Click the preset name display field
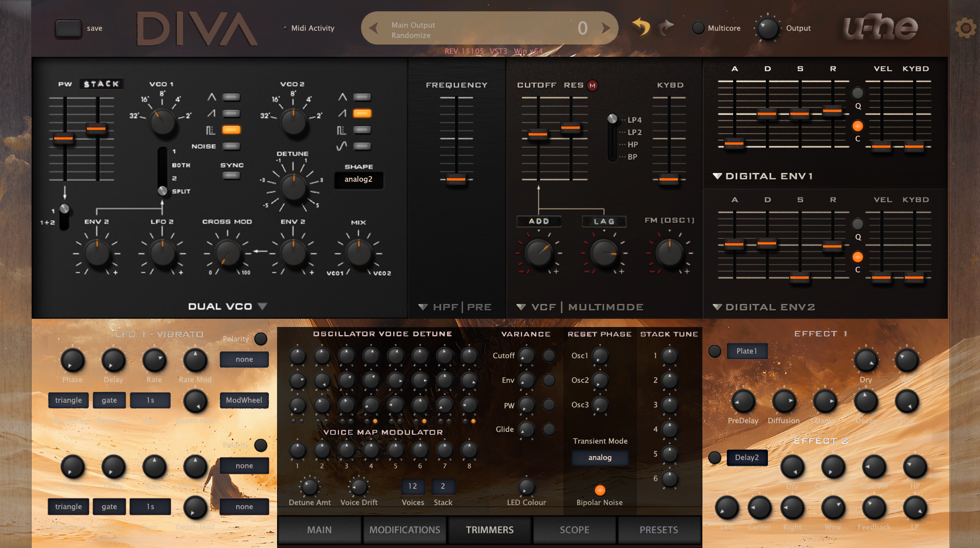Image resolution: width=980 pixels, height=548 pixels. (x=490, y=28)
